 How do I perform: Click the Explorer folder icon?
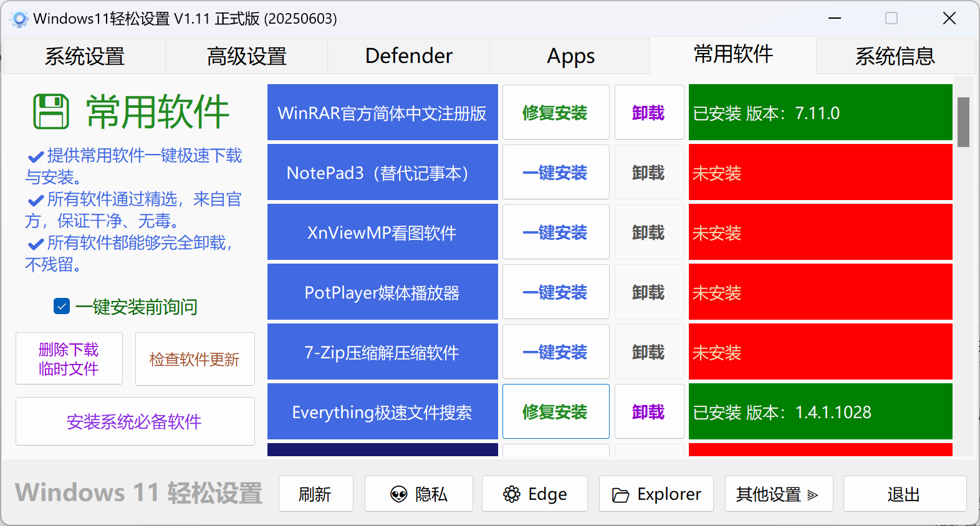click(620, 495)
